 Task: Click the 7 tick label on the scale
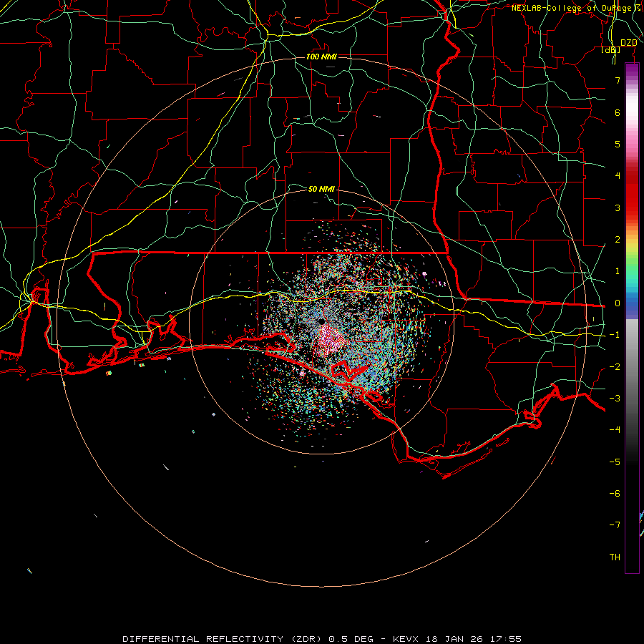618,80
